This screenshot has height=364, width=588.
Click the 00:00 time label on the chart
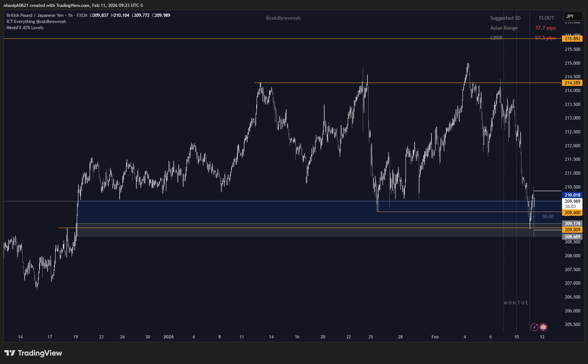point(548,217)
